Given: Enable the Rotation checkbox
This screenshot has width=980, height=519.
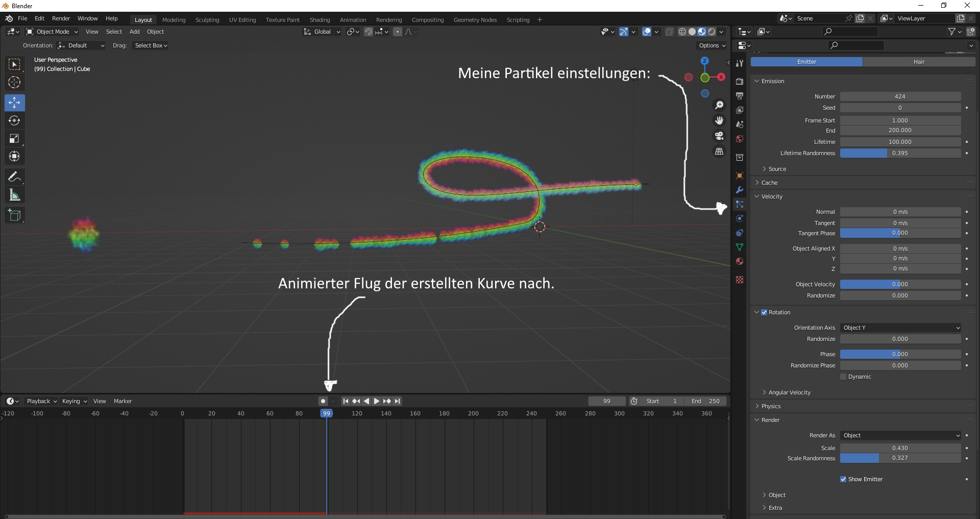Looking at the screenshot, I should (x=764, y=312).
